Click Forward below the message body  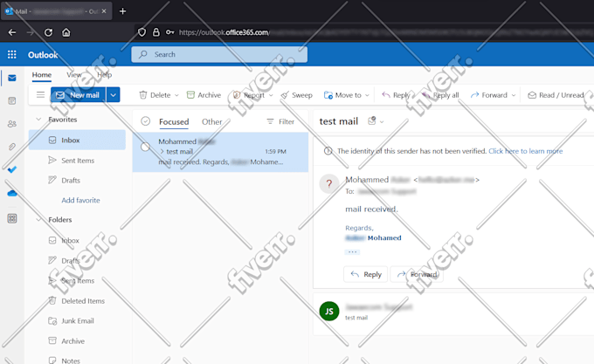tap(417, 274)
